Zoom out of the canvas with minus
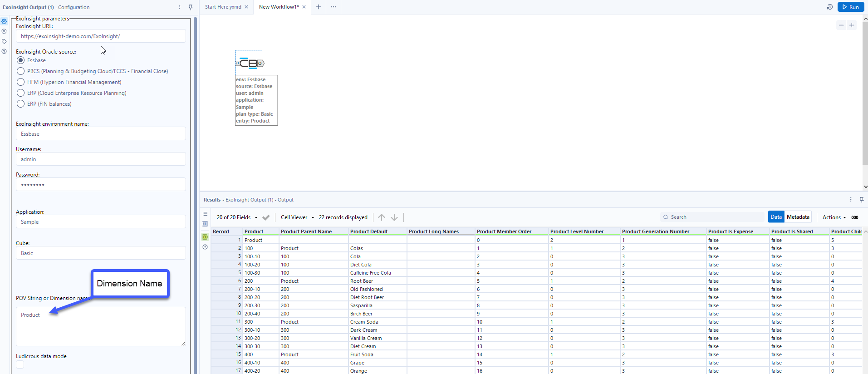868x374 pixels. click(x=841, y=25)
